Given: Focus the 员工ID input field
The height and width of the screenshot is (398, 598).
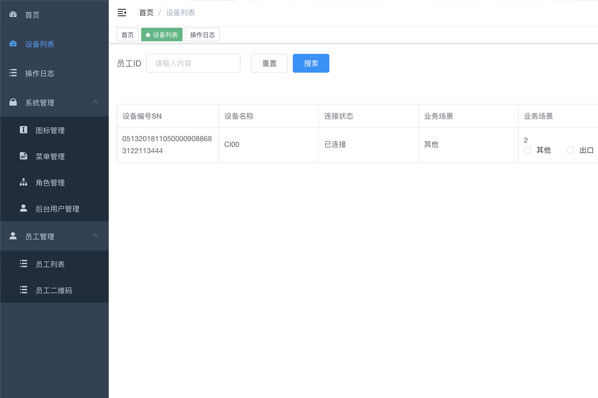Looking at the screenshot, I should click(x=193, y=63).
